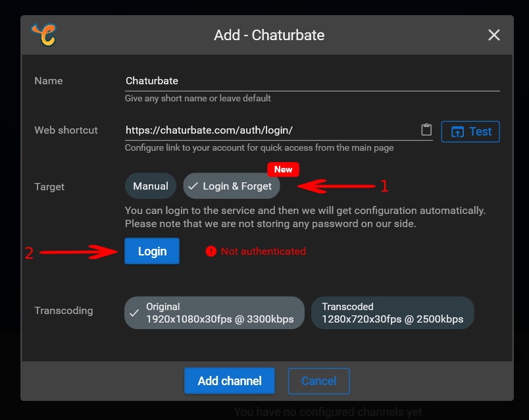Viewport: 529px width, 420px height.
Task: Close the Add - Chaturbate dialog
Action: (x=493, y=35)
